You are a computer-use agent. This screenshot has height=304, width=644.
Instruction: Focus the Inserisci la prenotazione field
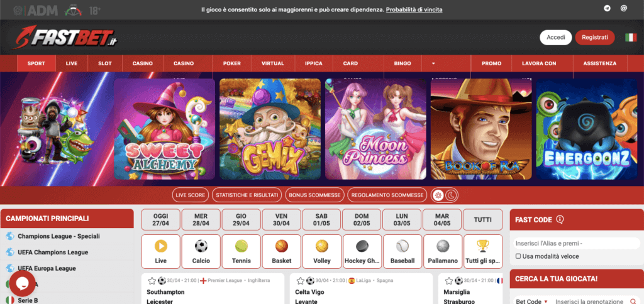pyautogui.click(x=590, y=301)
